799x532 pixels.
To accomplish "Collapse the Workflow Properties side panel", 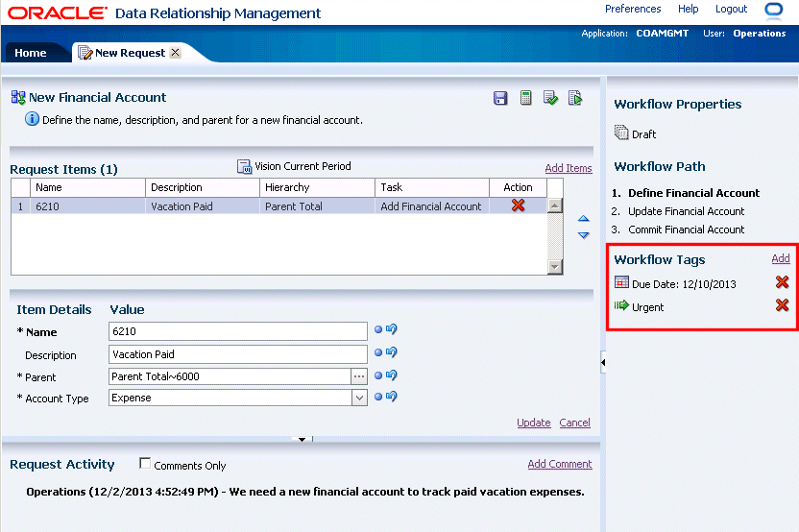I will click(x=603, y=362).
